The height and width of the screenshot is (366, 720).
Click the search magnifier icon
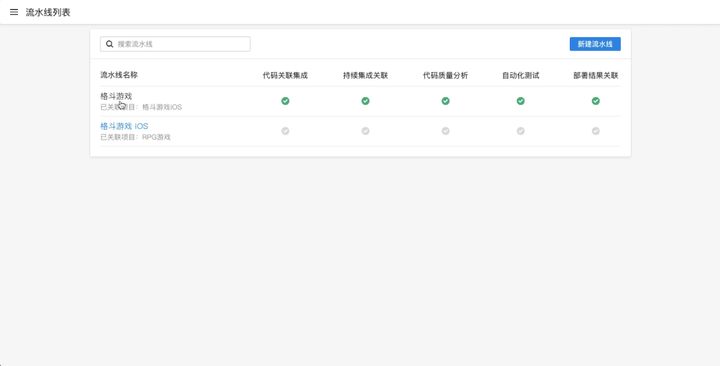(109, 44)
